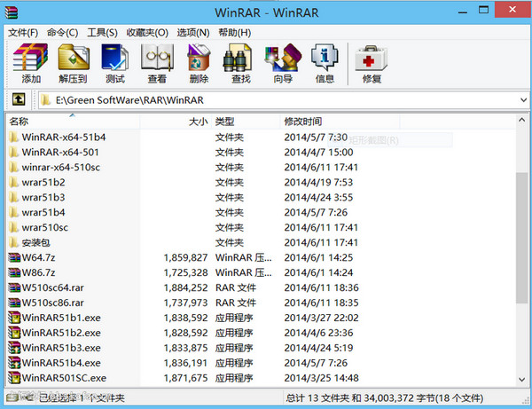Open the Commands (命令) menu
Screen dimensions: 532x409
point(62,33)
